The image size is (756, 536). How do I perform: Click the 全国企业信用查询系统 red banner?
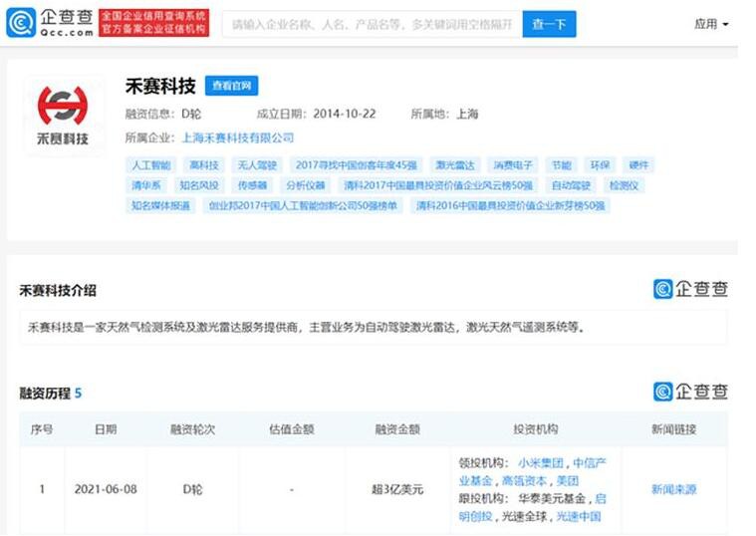[153, 23]
